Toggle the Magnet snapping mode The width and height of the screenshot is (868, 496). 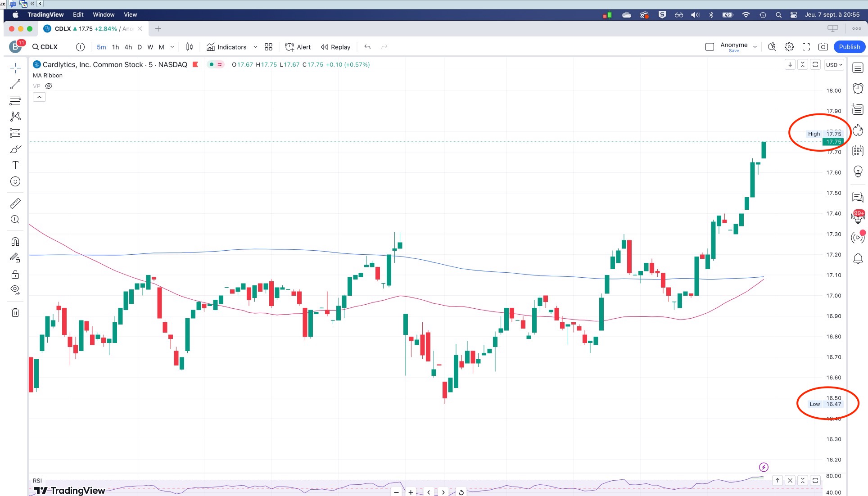(x=15, y=242)
